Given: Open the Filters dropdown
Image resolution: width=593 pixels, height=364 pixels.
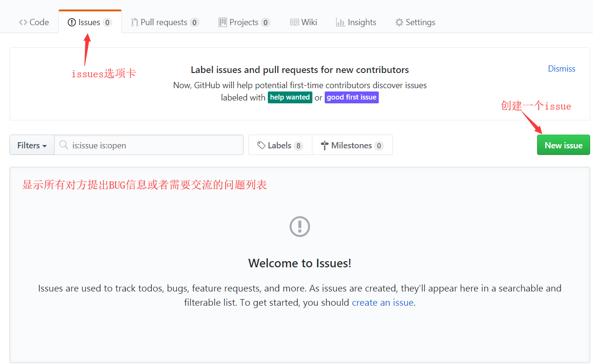Looking at the screenshot, I should pos(31,145).
